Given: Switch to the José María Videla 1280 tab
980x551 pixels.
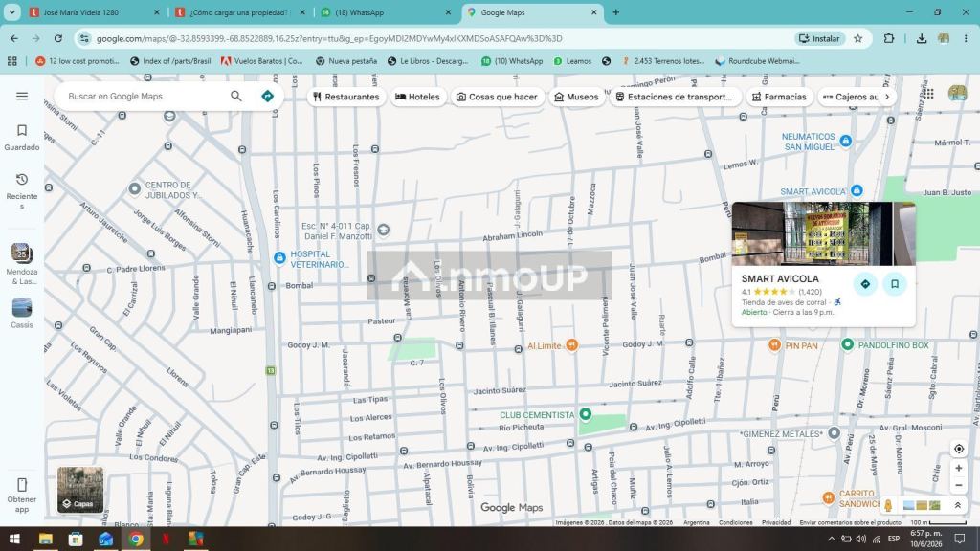Looking at the screenshot, I should [95, 12].
